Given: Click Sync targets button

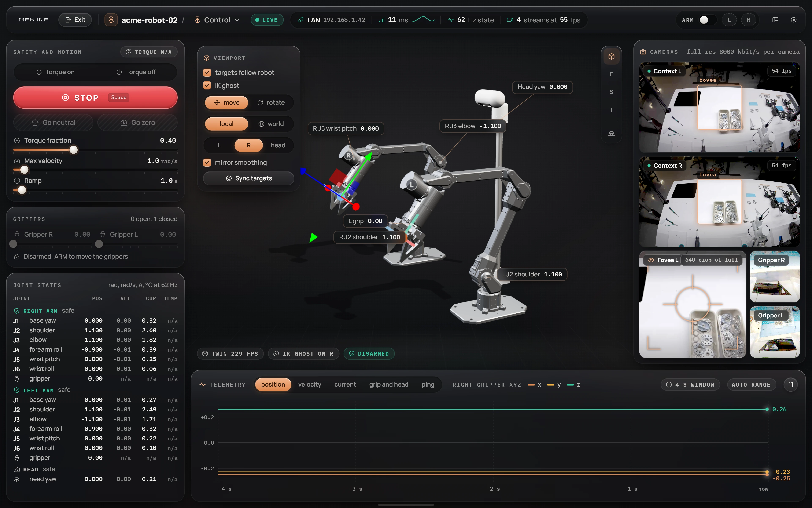Looking at the screenshot, I should [x=249, y=178].
